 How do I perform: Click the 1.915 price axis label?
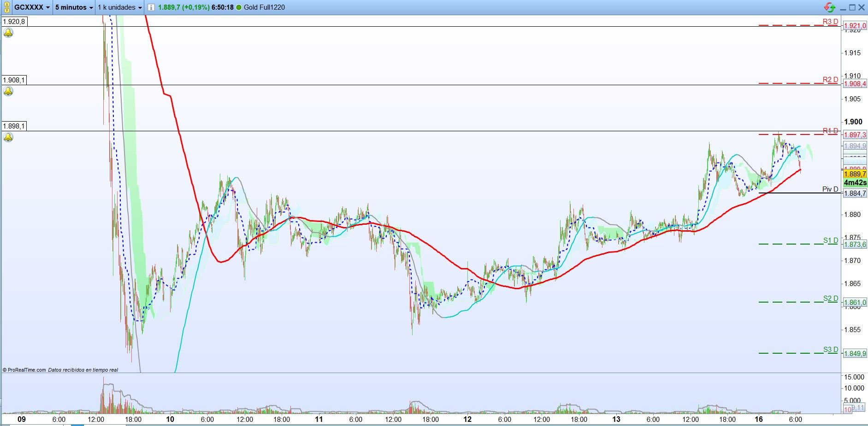(852, 53)
